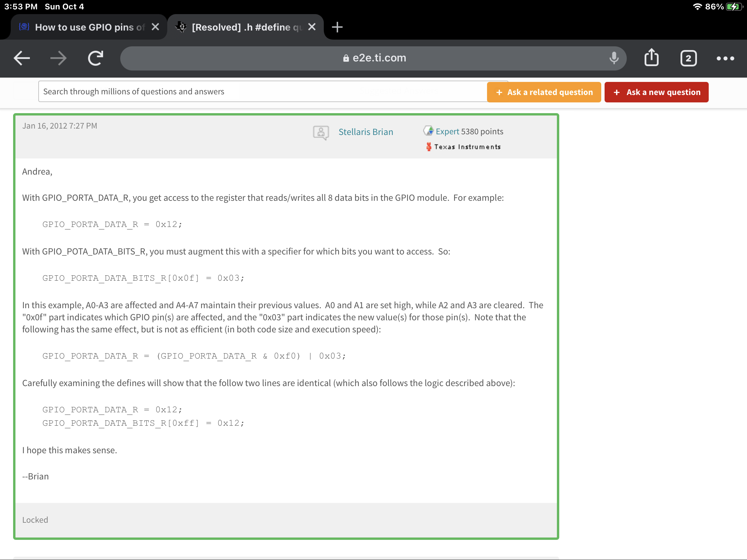Click 'Ask a related question' button
The height and width of the screenshot is (560, 747).
click(x=543, y=92)
